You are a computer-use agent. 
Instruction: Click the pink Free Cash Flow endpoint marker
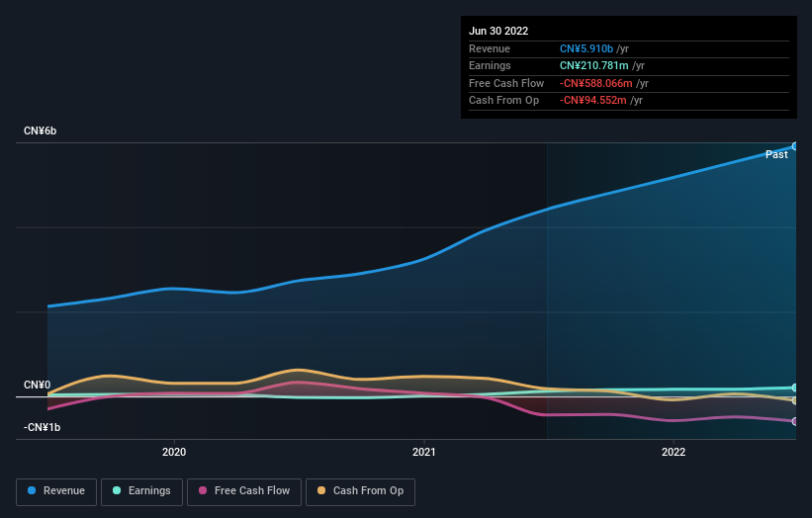795,421
